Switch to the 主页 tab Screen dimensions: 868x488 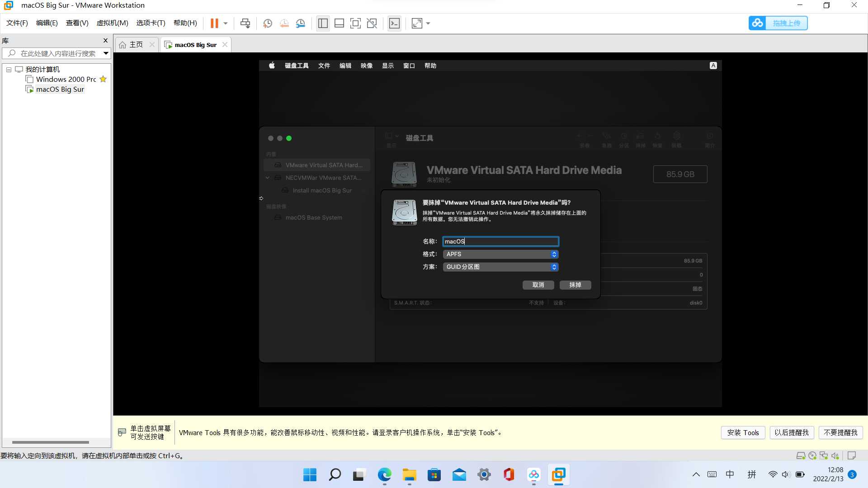coord(136,45)
